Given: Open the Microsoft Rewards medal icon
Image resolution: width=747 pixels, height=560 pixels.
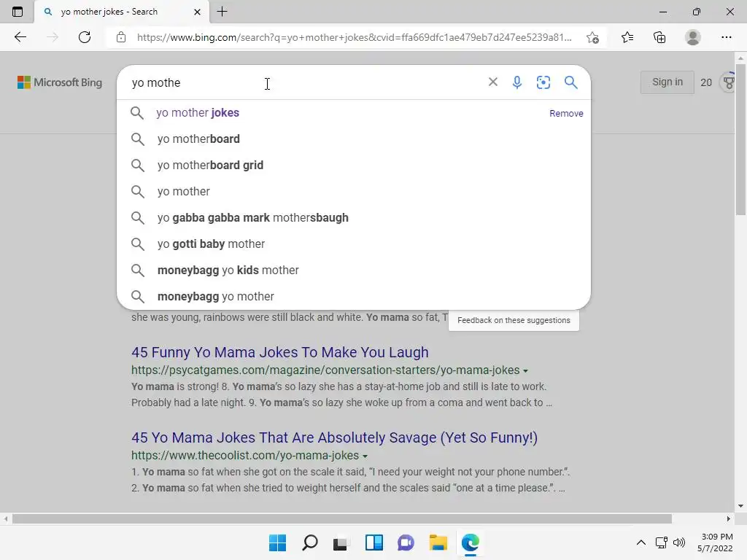Looking at the screenshot, I should (729, 83).
